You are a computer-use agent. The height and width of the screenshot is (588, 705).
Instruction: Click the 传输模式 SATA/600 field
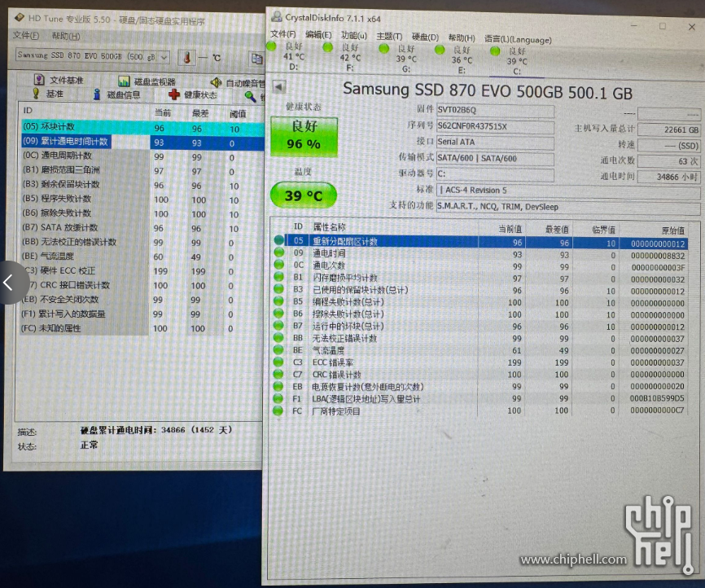click(x=495, y=158)
